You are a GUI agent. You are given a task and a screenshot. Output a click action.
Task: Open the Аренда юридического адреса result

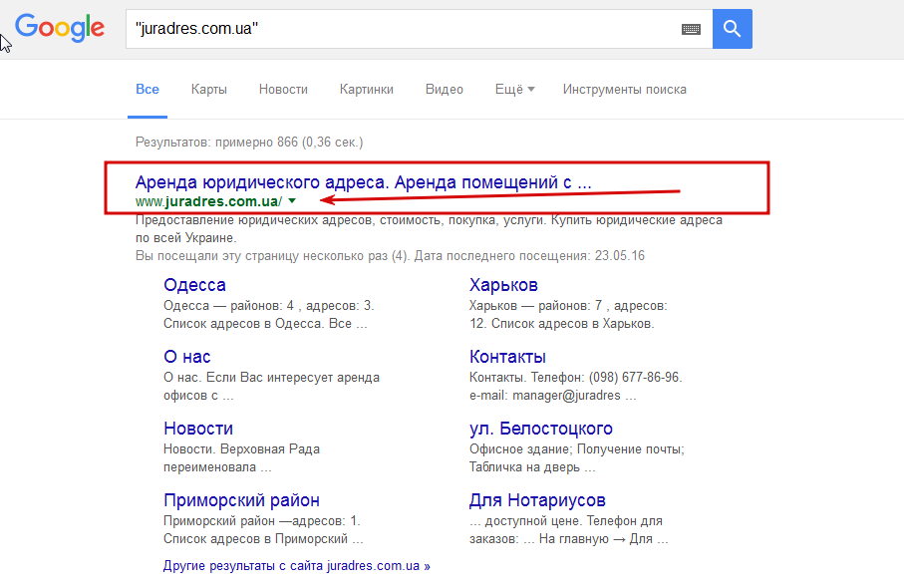[363, 182]
